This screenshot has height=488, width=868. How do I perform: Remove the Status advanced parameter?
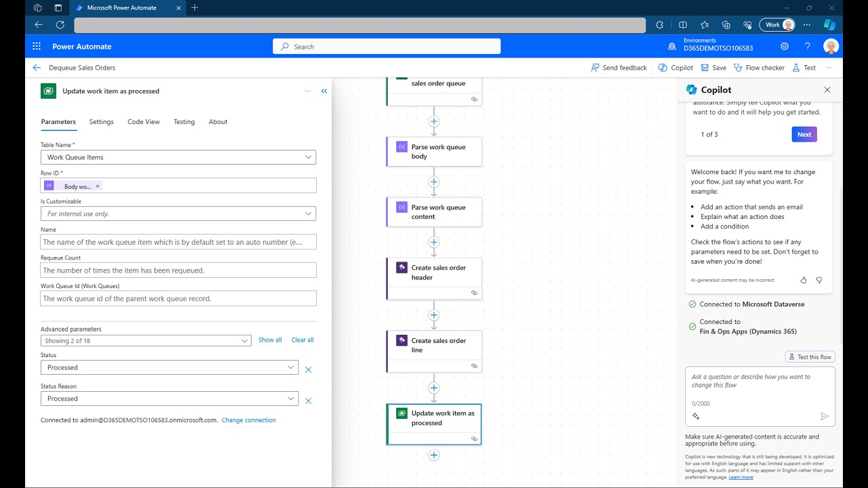tap(308, 370)
